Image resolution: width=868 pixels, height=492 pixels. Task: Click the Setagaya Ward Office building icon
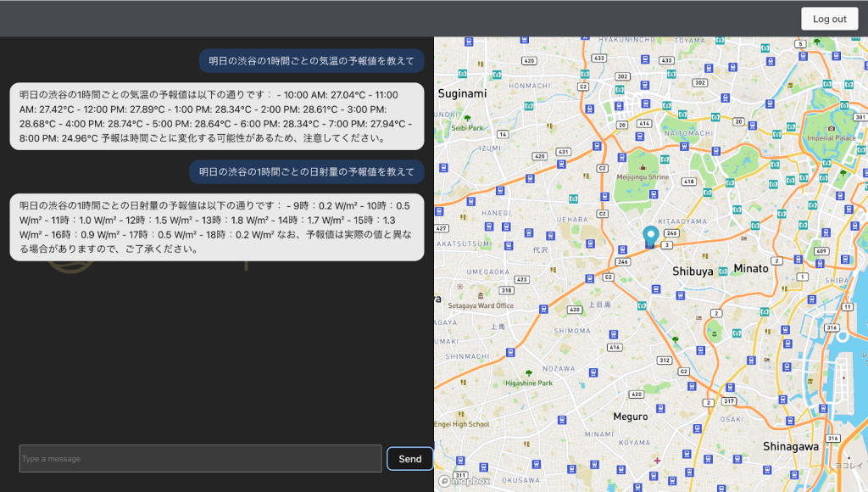481,295
